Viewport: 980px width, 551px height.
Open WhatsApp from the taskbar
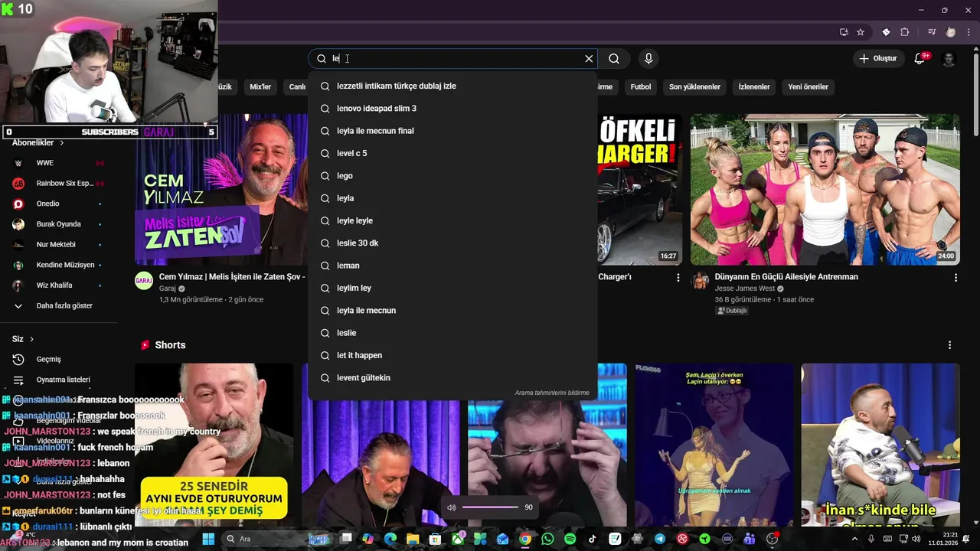click(547, 539)
